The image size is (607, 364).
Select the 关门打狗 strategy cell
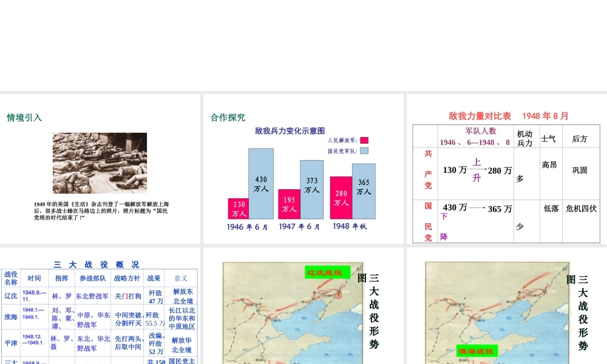tap(127, 296)
